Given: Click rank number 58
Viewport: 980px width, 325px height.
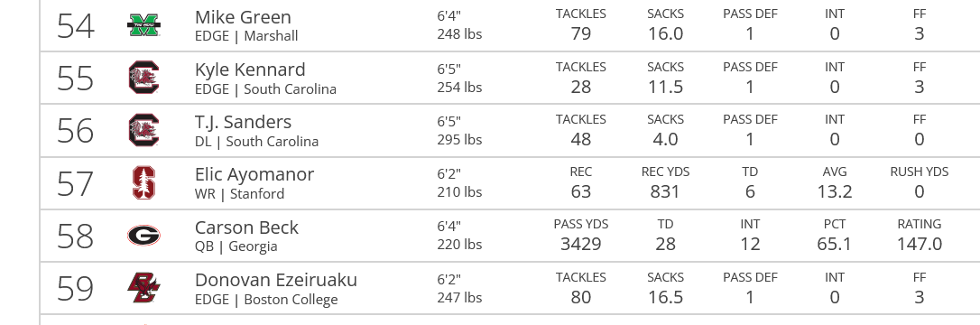Looking at the screenshot, I should click(76, 237).
